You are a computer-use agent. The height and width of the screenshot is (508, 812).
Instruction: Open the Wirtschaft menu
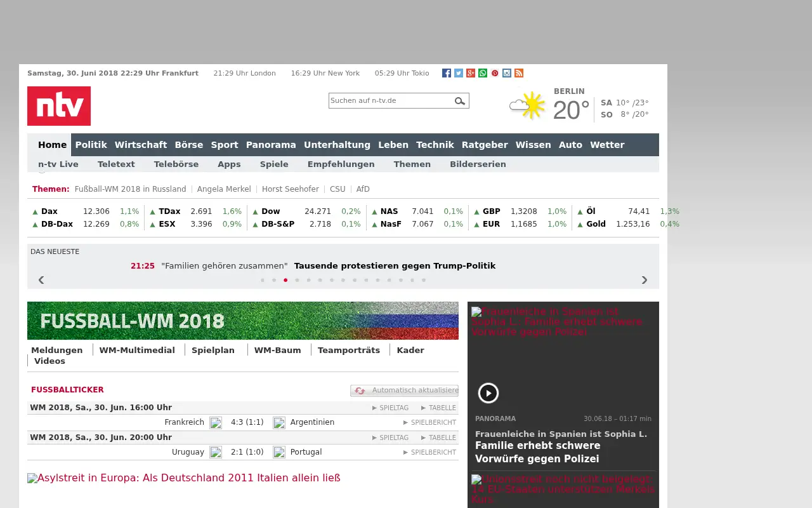(141, 145)
